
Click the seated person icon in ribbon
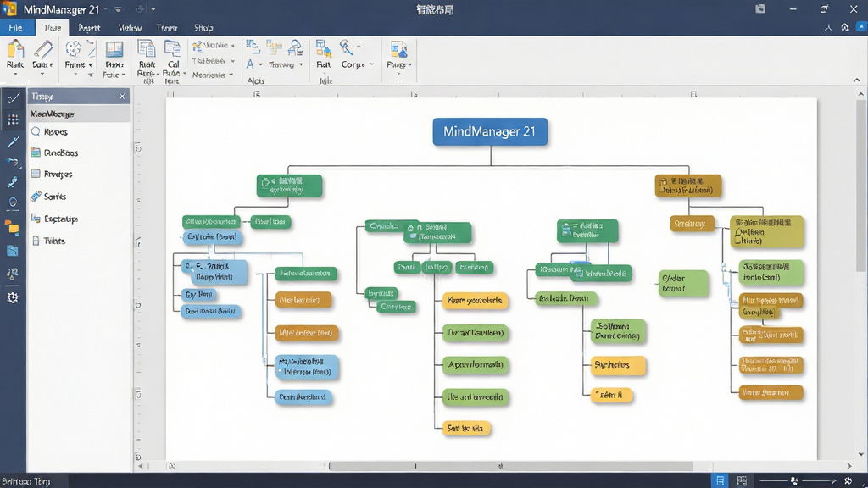pos(296,48)
